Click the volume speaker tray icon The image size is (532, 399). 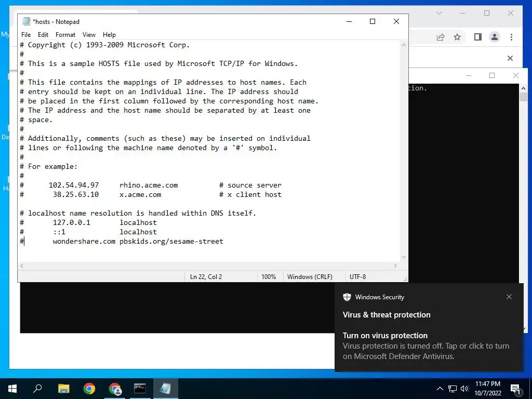[x=464, y=389]
